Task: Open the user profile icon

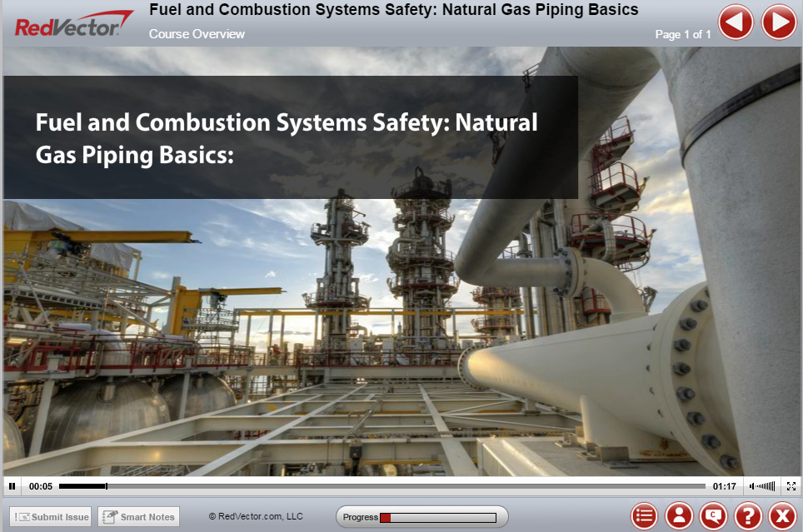Action: click(x=680, y=516)
